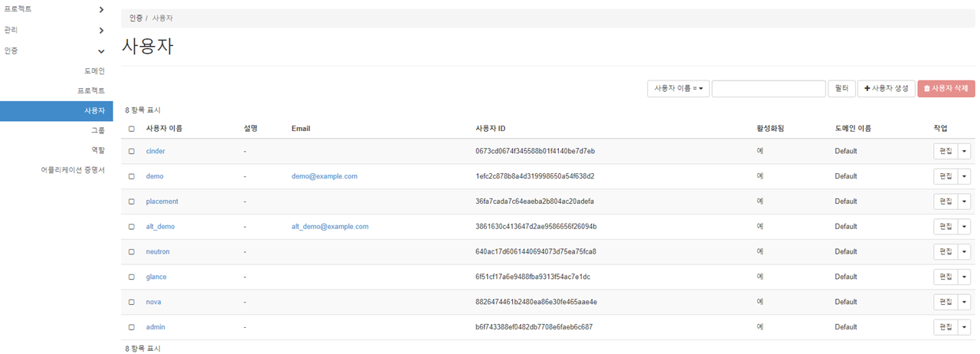Open action dropdown arrow for alt_demo row
This screenshot has width=980, height=354.
click(964, 227)
